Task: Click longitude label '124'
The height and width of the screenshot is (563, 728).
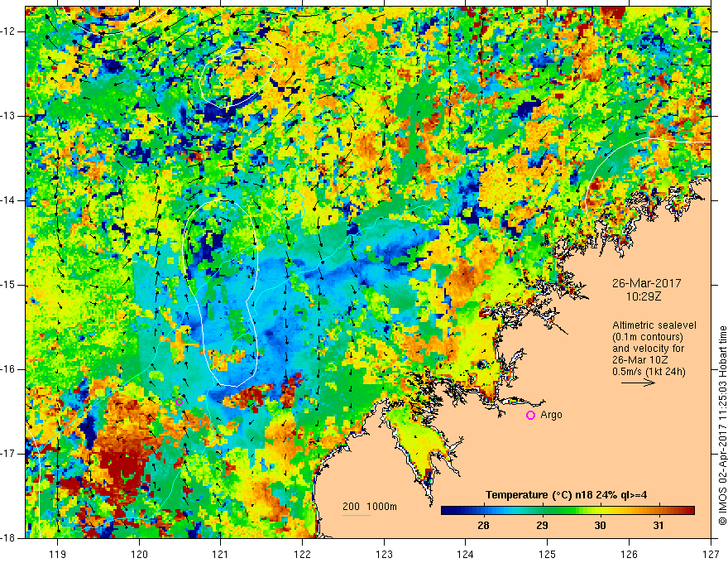Action: 466,554
